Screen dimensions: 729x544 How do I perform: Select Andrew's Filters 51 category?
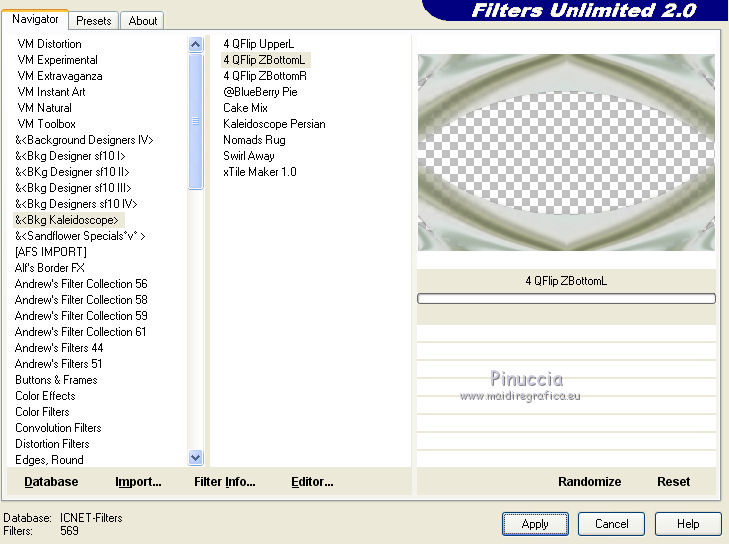58,364
